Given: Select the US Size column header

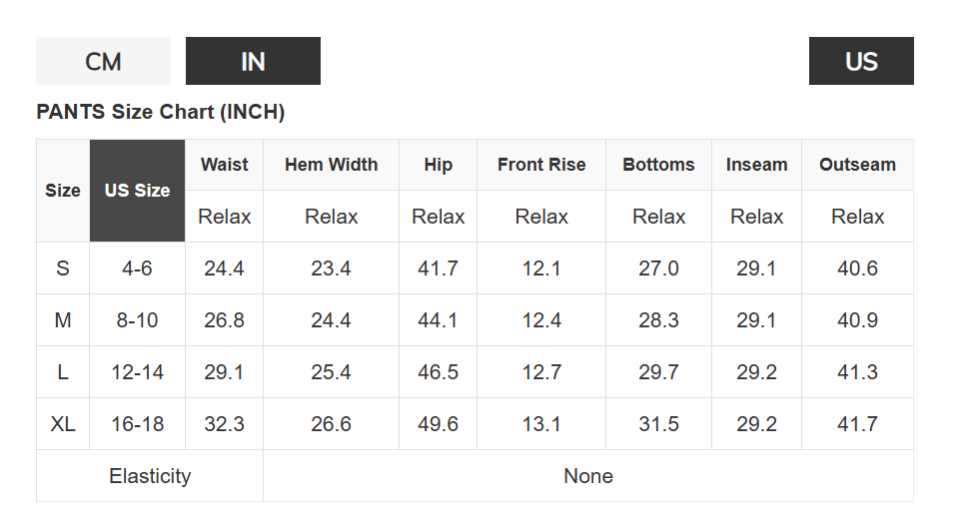Looking at the screenshot, I should pos(137,191).
